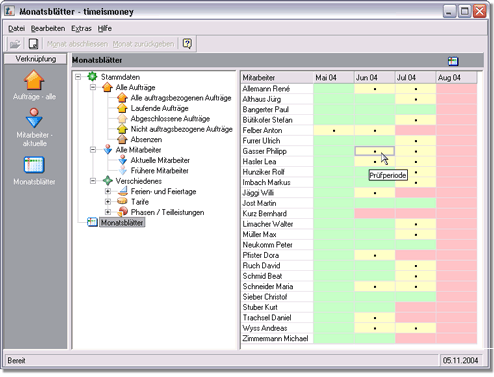Open Mitarbeiter - aktuelle shortcut icon
This screenshot has width=494, height=377.
click(x=34, y=118)
